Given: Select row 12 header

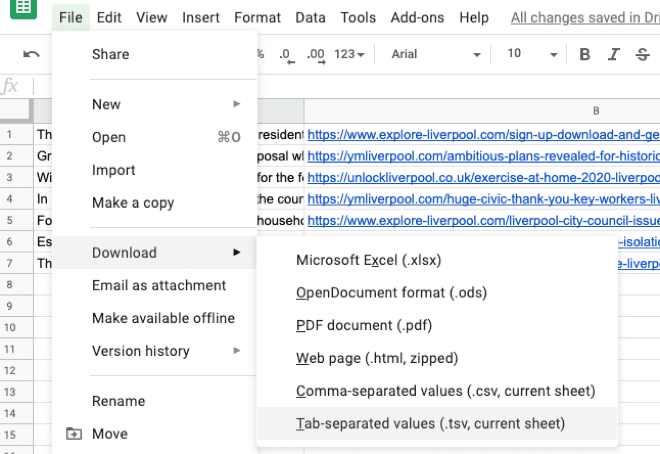Looking at the screenshot, I should click(x=16, y=370).
